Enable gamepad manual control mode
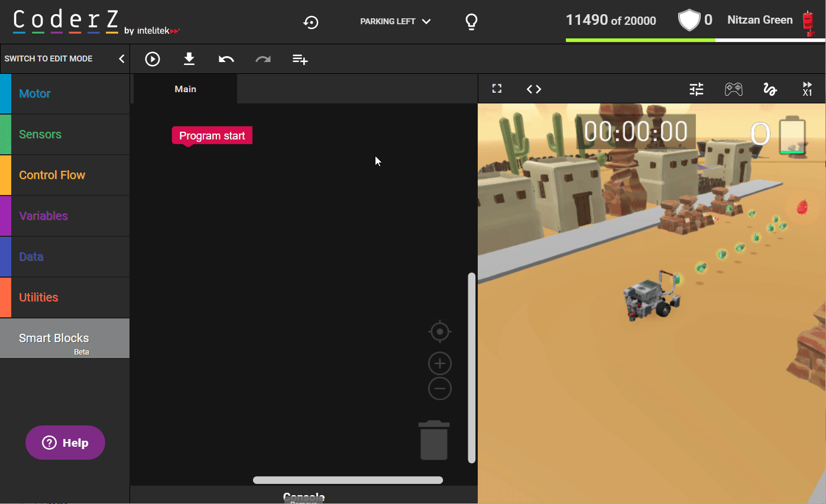 point(734,89)
